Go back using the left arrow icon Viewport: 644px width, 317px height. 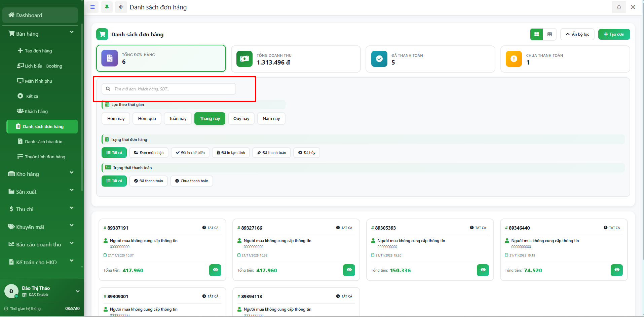pyautogui.click(x=121, y=7)
